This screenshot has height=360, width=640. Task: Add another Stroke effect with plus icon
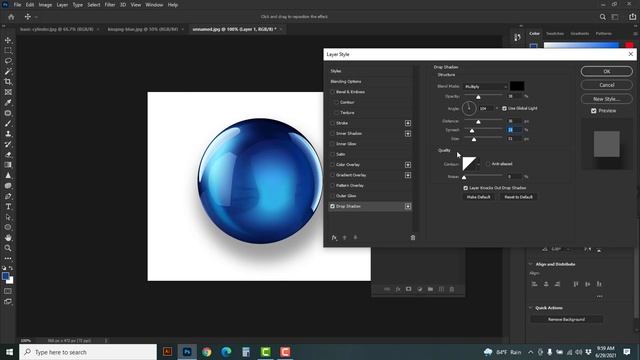(x=408, y=123)
